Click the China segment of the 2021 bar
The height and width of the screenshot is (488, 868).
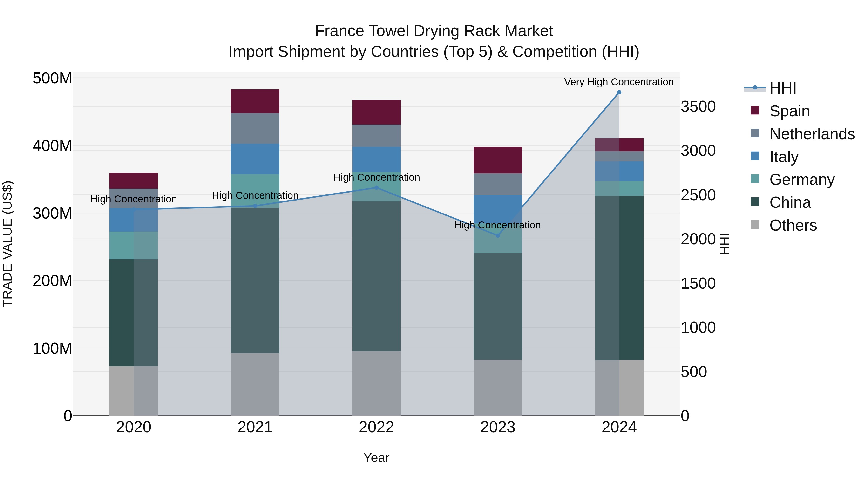255,280
